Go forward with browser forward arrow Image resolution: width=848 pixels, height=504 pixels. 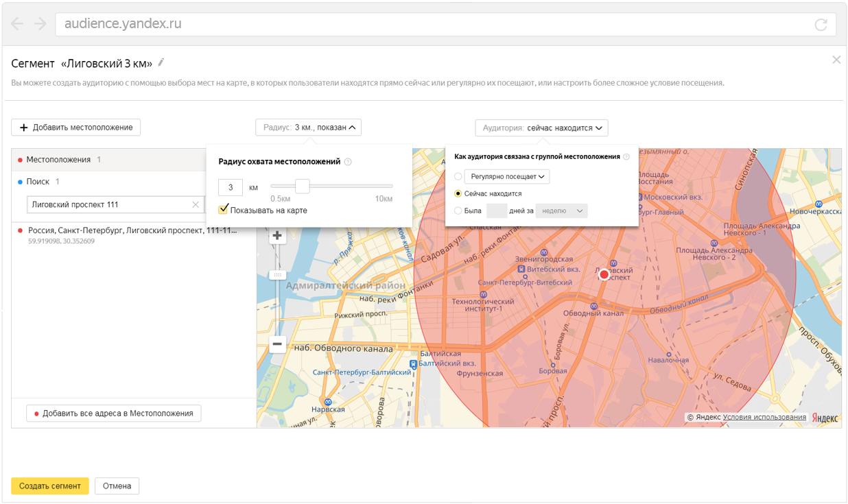pyautogui.click(x=40, y=24)
